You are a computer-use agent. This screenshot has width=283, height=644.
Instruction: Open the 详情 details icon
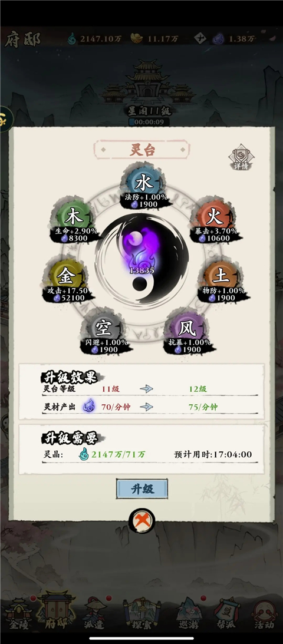[x=242, y=157]
